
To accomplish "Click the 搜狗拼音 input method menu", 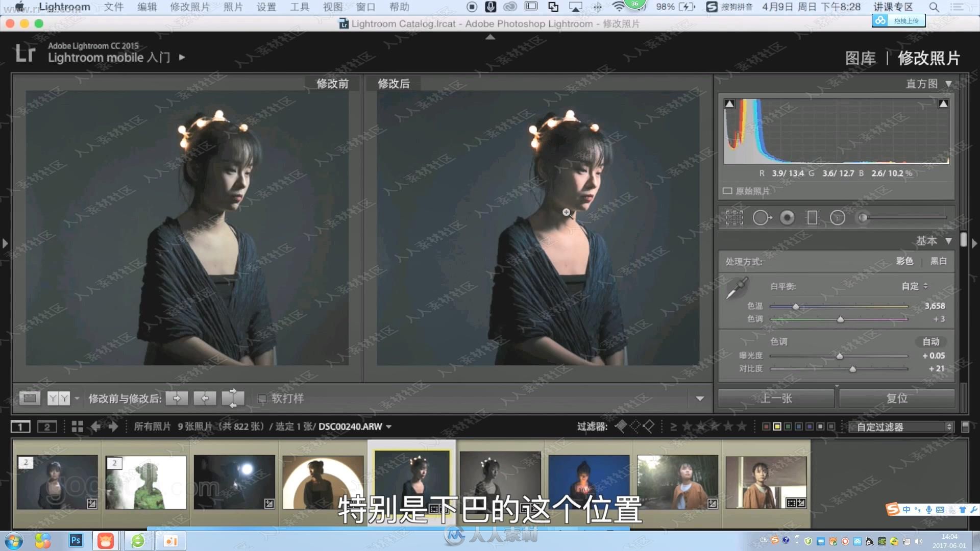I will point(729,7).
